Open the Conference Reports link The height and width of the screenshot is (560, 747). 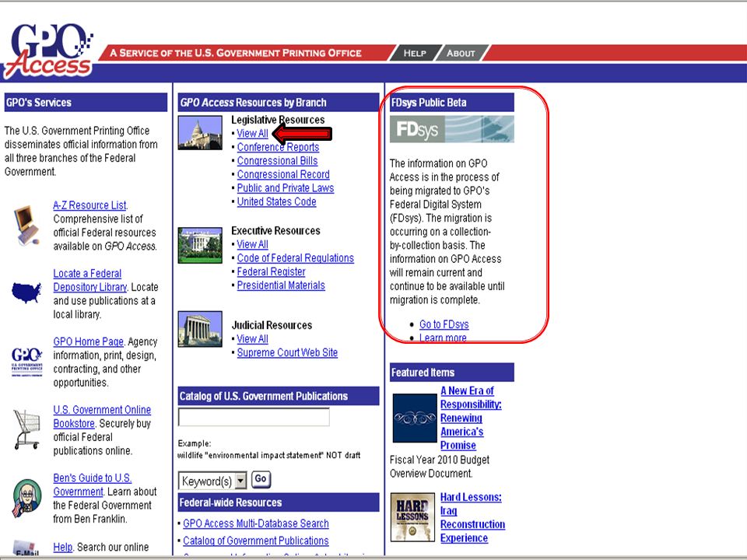pos(279,148)
